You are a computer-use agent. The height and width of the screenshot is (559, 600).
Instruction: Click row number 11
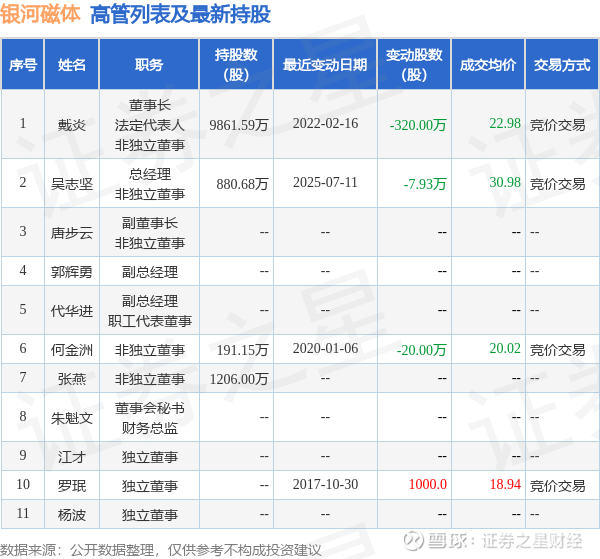(x=23, y=513)
